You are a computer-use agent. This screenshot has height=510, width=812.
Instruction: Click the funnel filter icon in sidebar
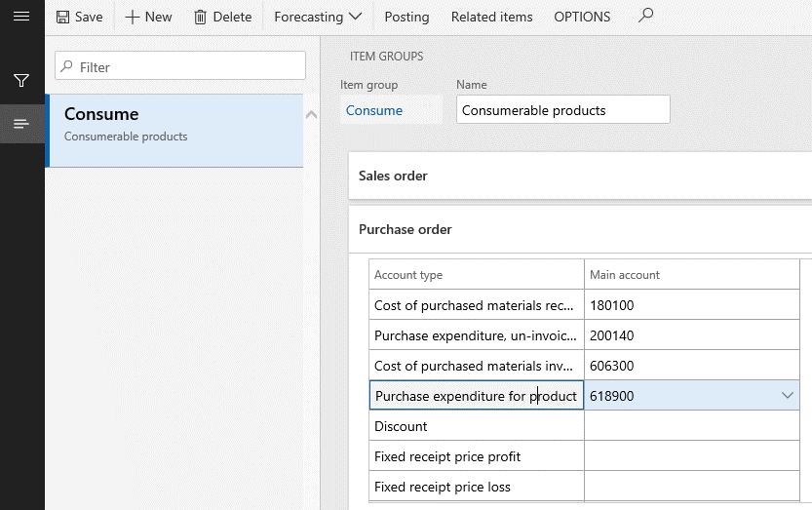[x=21, y=80]
